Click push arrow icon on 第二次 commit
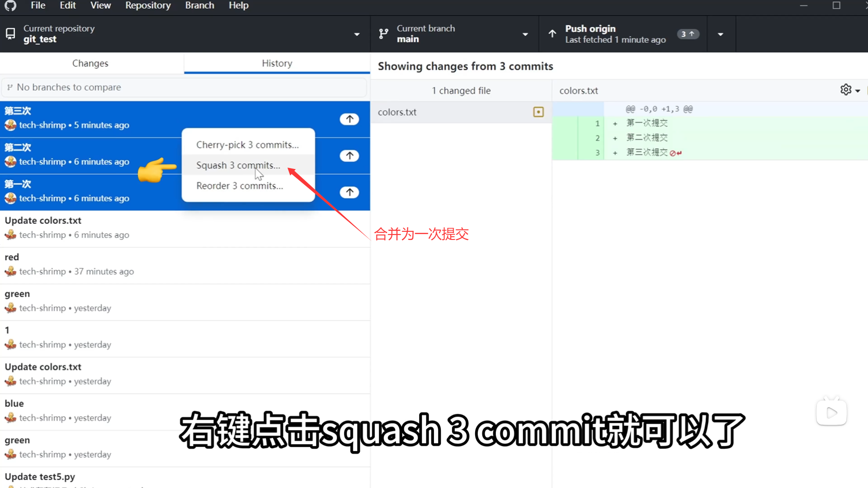Screen dimensions: 868x488 coord(349,156)
